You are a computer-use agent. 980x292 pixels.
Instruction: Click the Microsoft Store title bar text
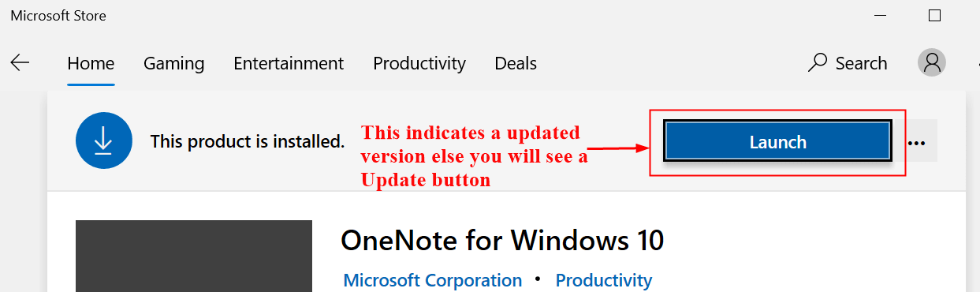tap(58, 16)
